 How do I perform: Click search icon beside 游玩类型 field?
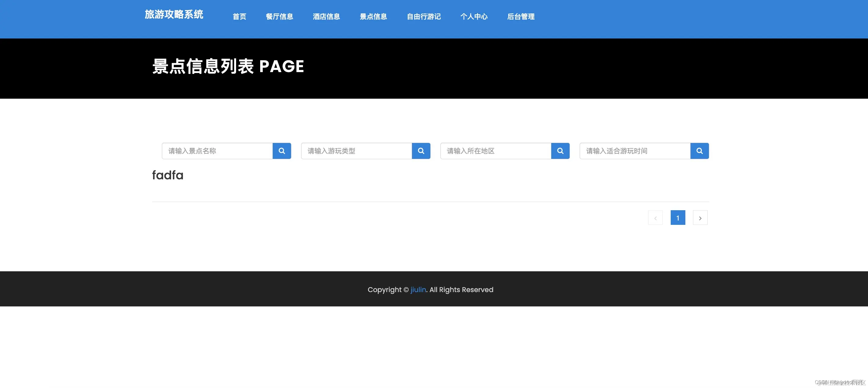tap(421, 151)
